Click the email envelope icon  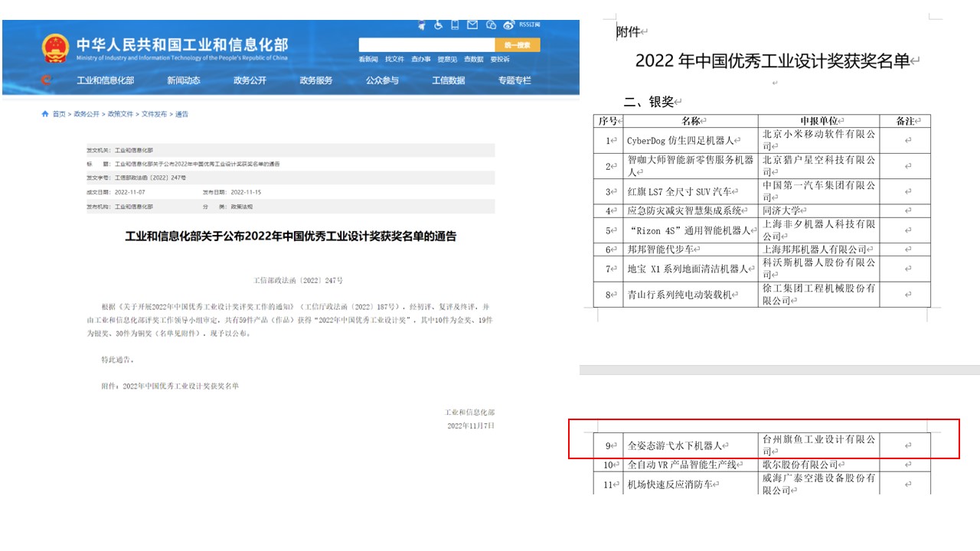(472, 24)
